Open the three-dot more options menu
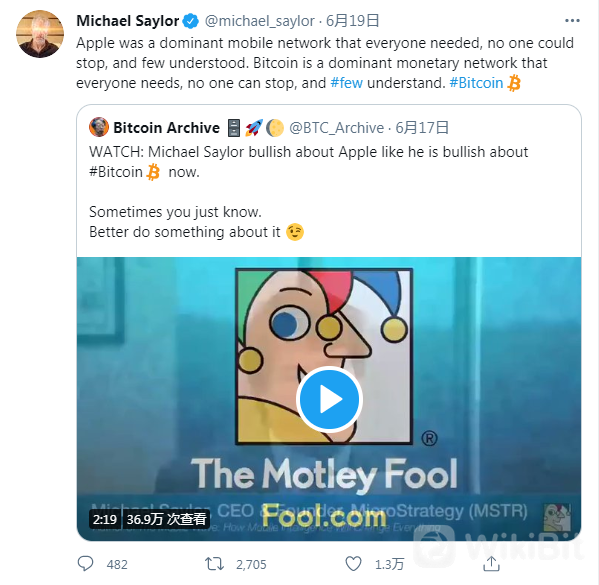The image size is (599, 585). tap(572, 21)
